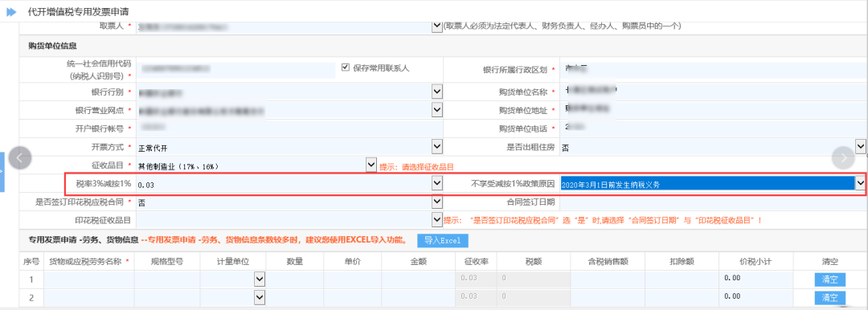This screenshot has height=310, width=868.
Task: Click the 税额 column header
Action: pos(534,261)
